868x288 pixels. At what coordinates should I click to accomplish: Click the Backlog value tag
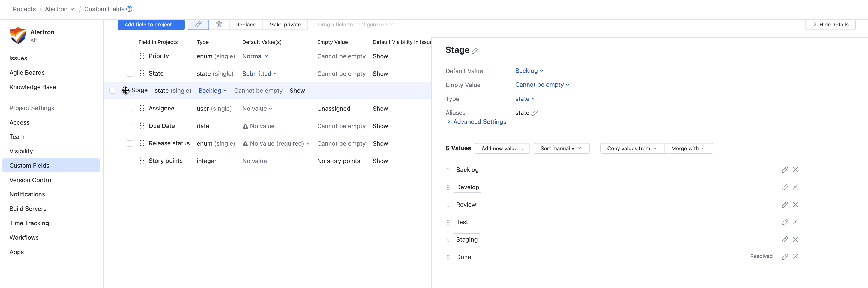click(467, 170)
